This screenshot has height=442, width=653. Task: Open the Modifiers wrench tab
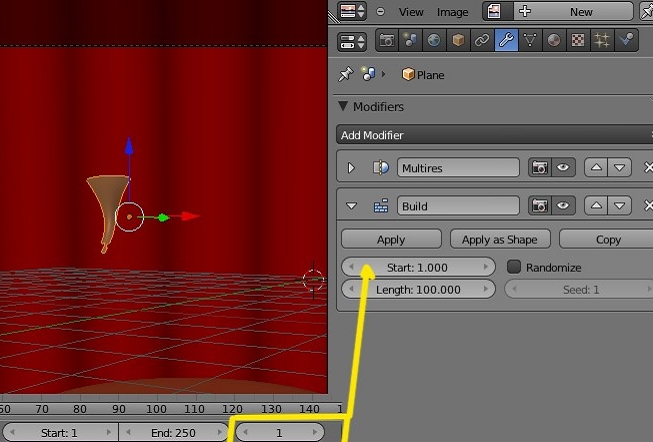click(x=506, y=40)
